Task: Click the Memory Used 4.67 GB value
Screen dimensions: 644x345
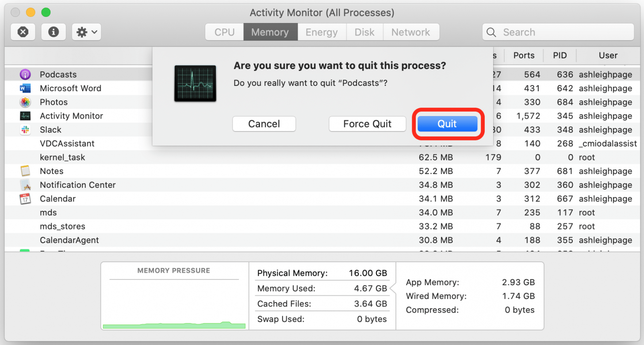Action: point(370,288)
